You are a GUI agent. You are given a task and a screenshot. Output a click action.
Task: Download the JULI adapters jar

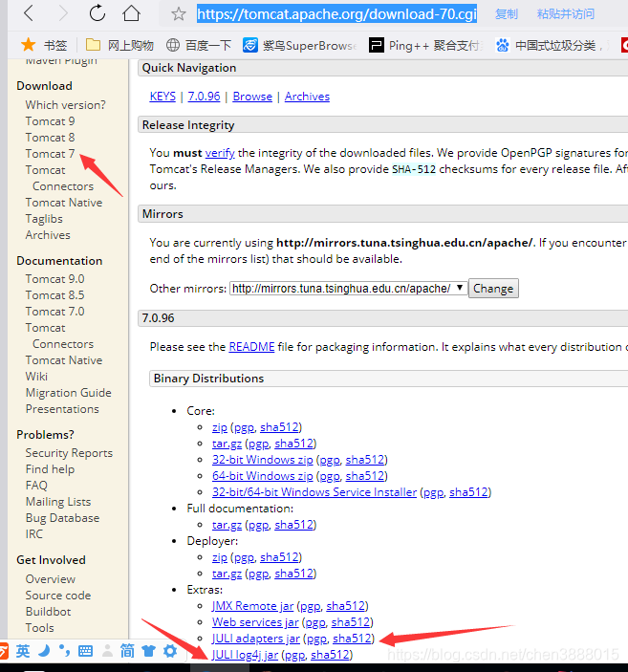256,639
